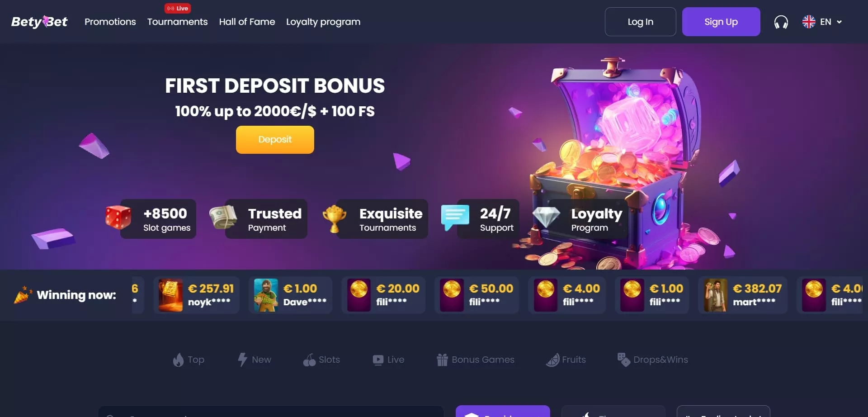Image resolution: width=868 pixels, height=417 pixels.
Task: Open support via the headphones icon
Action: [781, 22]
